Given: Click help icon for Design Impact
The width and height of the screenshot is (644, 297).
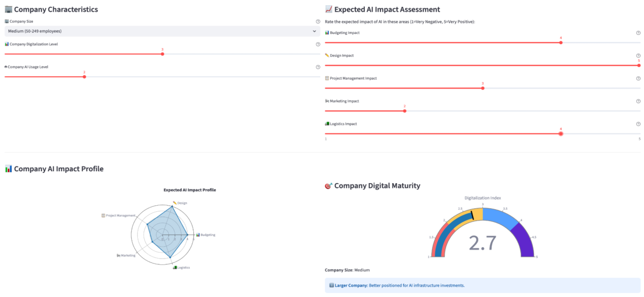Looking at the screenshot, I should 638,55.
